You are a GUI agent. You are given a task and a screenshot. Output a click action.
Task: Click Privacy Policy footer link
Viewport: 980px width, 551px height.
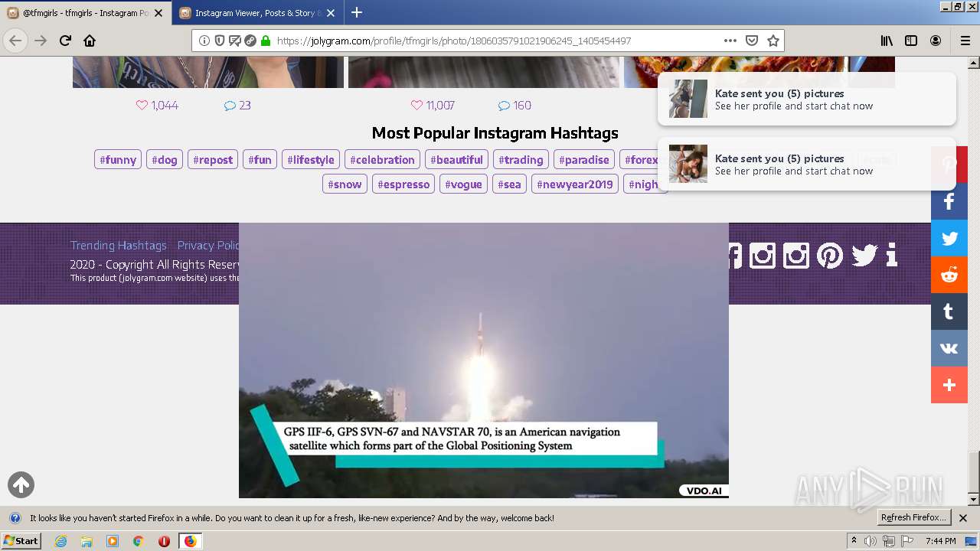208,246
